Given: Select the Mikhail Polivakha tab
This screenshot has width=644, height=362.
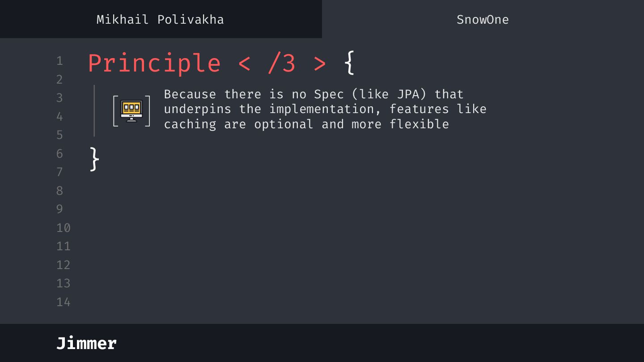Looking at the screenshot, I should [x=160, y=20].
